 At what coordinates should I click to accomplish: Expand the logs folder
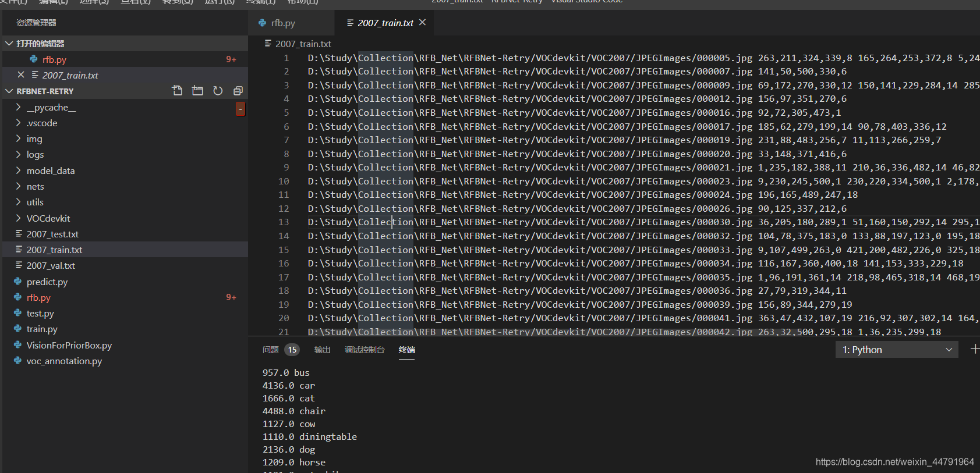tap(125, 155)
